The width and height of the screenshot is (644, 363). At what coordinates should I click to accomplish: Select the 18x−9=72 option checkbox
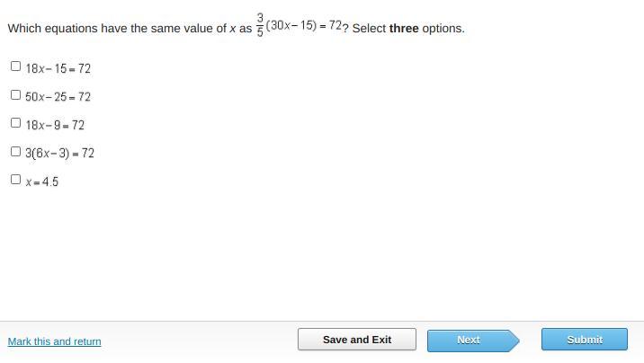15,123
